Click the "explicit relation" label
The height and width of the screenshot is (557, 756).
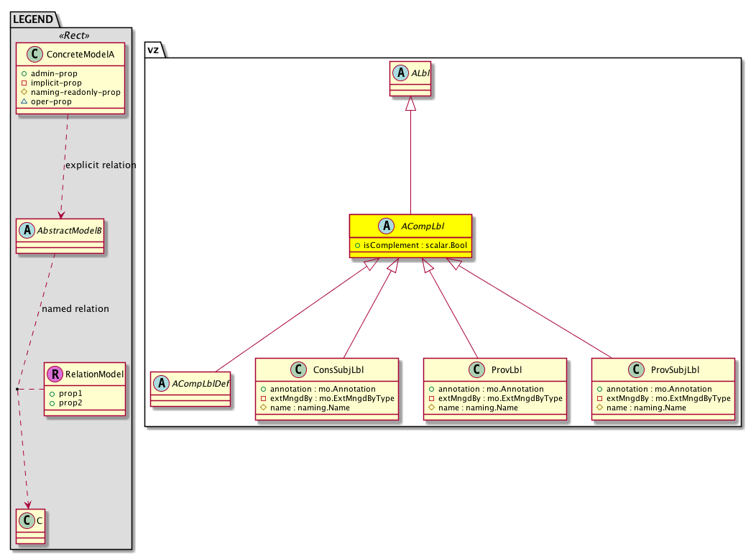click(x=100, y=165)
